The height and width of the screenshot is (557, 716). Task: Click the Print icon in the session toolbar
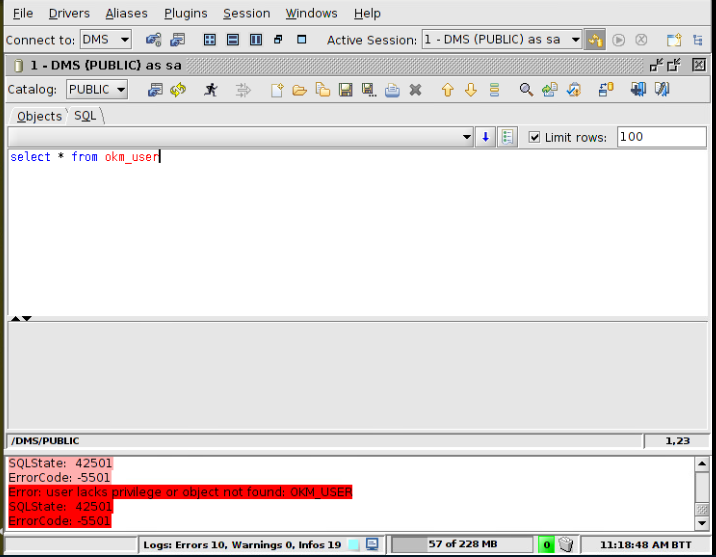coord(392,90)
